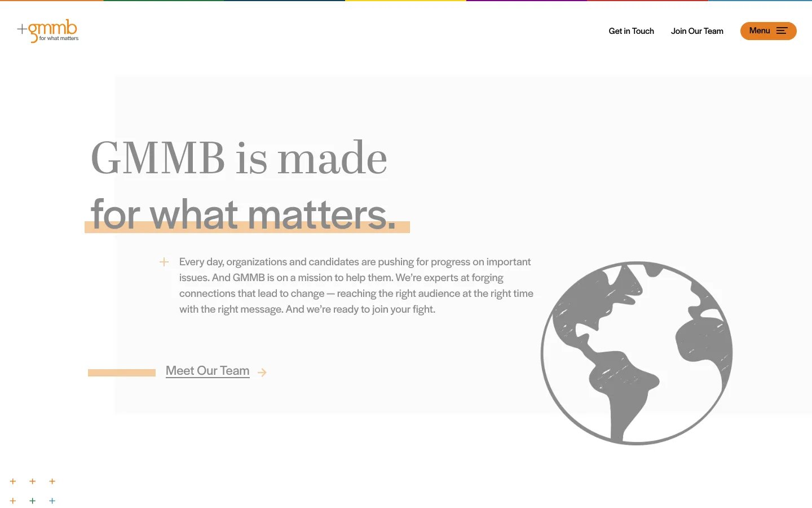The width and height of the screenshot is (812, 508).
Task: Click the plus sign left of the gmmb wordmark
Action: pyautogui.click(x=21, y=30)
